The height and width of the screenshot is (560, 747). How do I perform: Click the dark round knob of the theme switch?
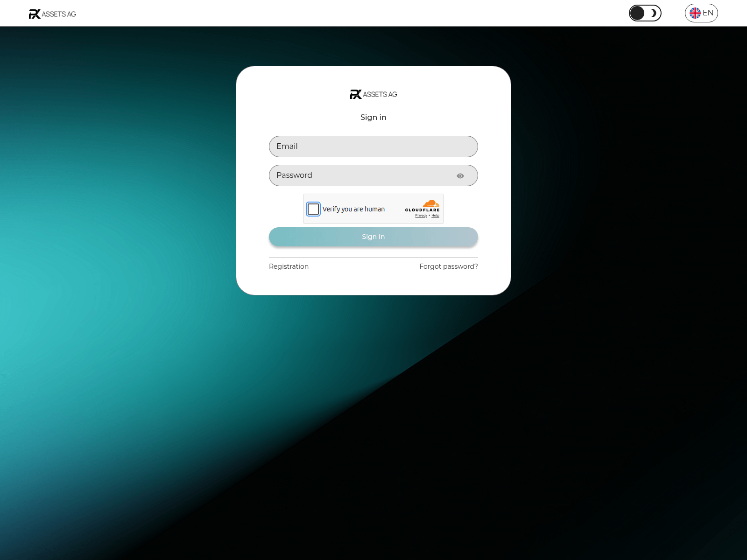click(637, 13)
